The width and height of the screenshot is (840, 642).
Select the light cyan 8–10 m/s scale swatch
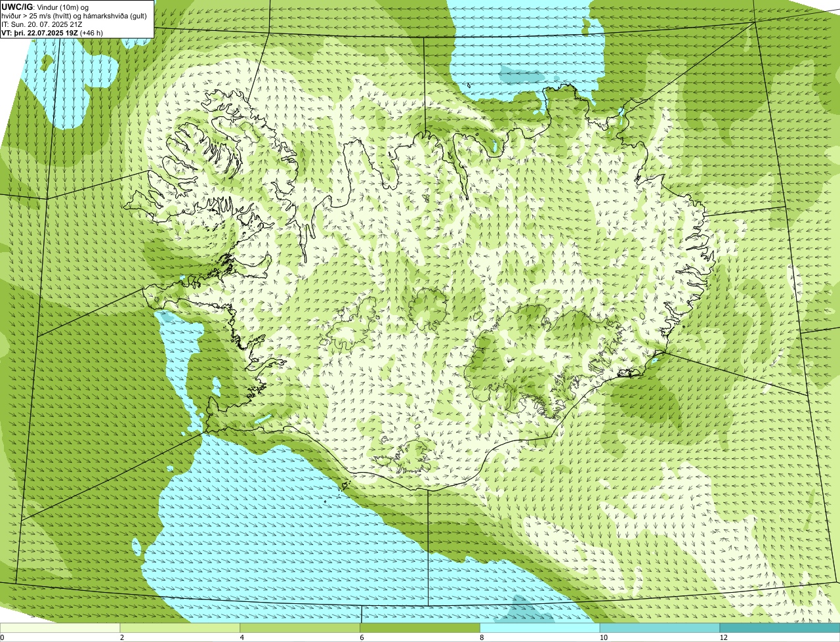coord(540,628)
